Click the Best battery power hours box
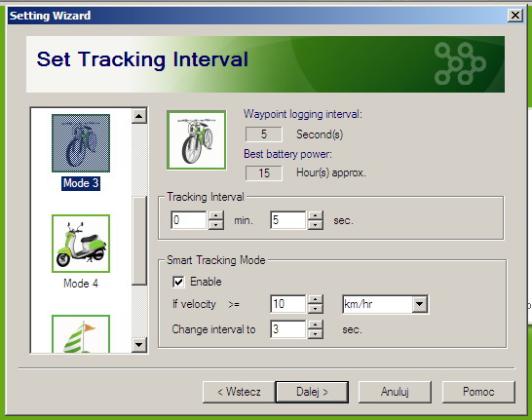The height and width of the screenshot is (420, 532). 264,173
